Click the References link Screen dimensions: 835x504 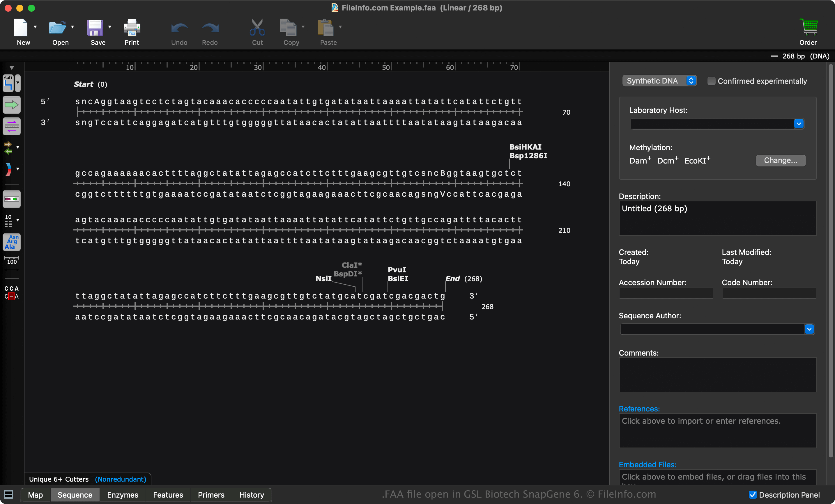pos(639,409)
